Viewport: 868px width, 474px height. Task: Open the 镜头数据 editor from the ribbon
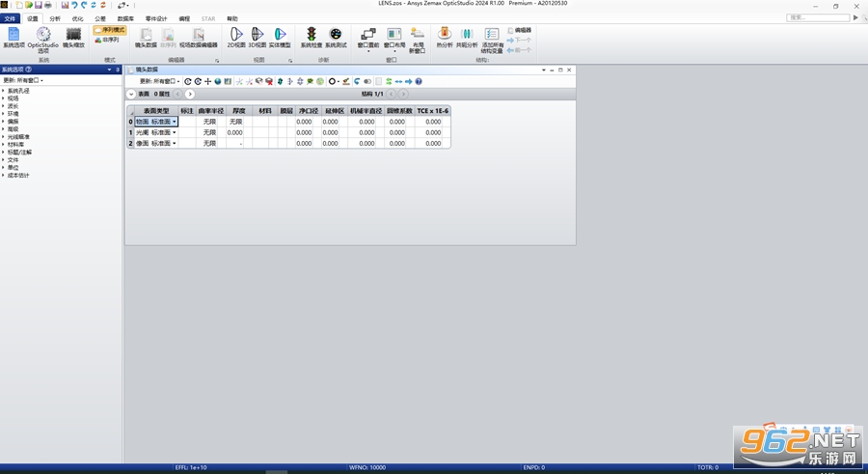click(147, 38)
